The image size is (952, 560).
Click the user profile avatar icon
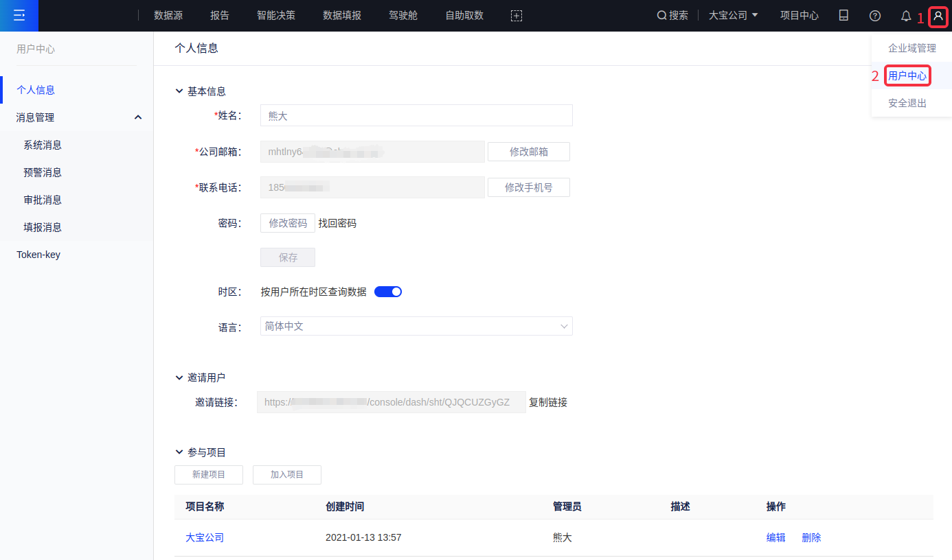(x=938, y=16)
